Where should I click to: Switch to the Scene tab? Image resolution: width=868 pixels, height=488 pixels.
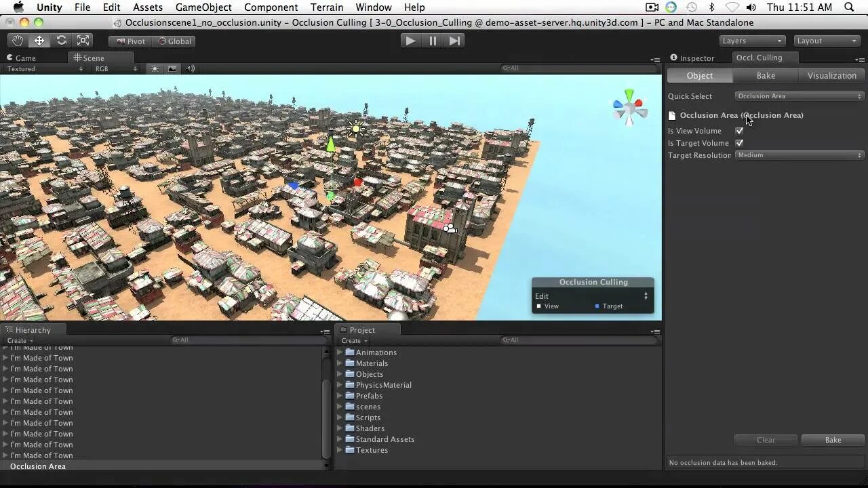(x=89, y=58)
